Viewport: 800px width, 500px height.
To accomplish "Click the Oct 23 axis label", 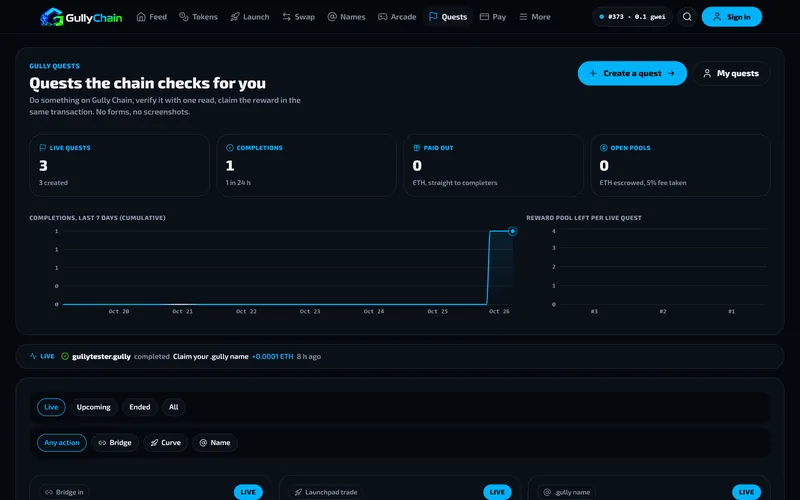I will pos(310,311).
